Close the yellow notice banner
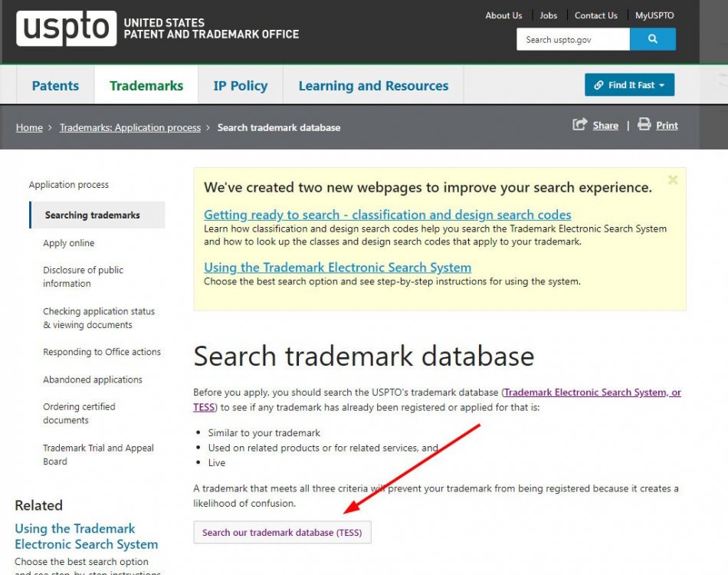728x575 pixels. click(x=673, y=179)
